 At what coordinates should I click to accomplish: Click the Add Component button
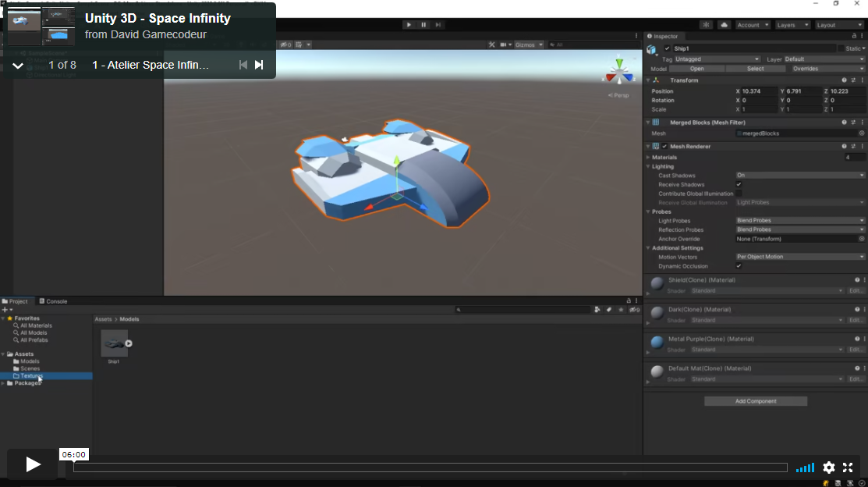[755, 401]
